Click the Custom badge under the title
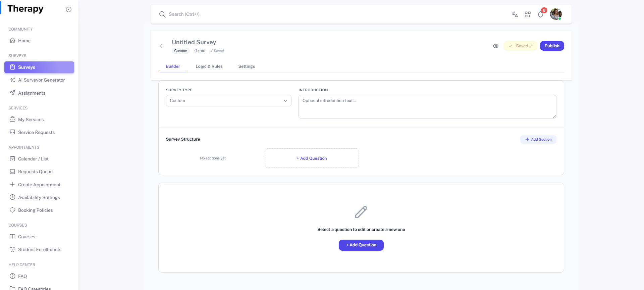The width and height of the screenshot is (644, 290). point(181,51)
